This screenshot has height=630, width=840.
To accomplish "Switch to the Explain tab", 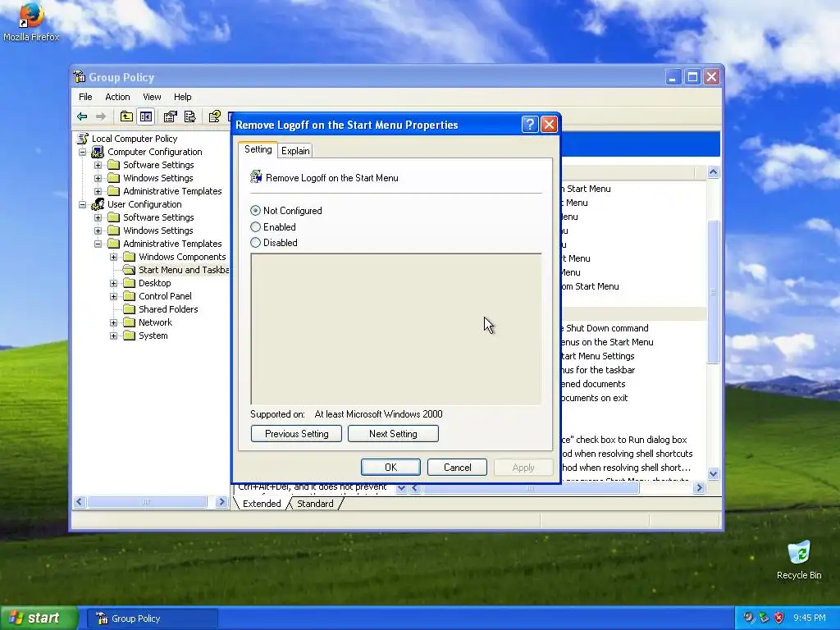I will point(295,151).
